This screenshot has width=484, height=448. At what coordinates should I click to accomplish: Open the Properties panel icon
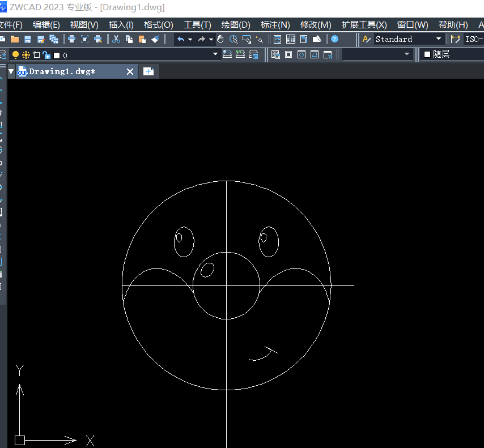278,39
